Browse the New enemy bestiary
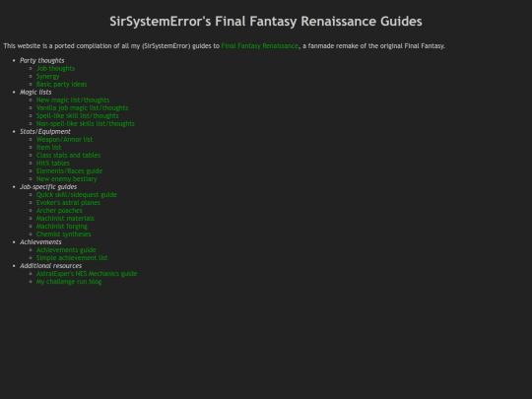The image size is (532, 399). pyautogui.click(x=67, y=178)
